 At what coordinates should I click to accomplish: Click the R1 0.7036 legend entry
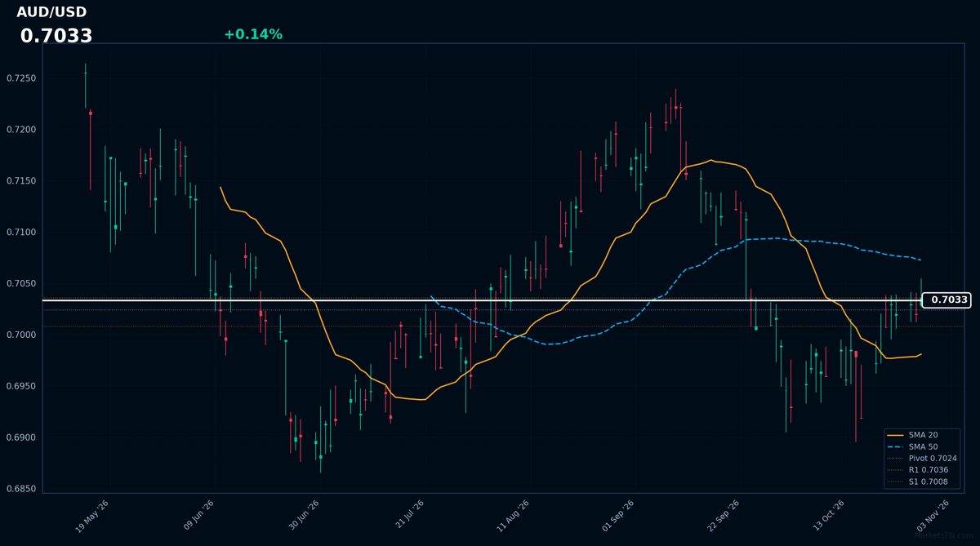click(x=923, y=470)
